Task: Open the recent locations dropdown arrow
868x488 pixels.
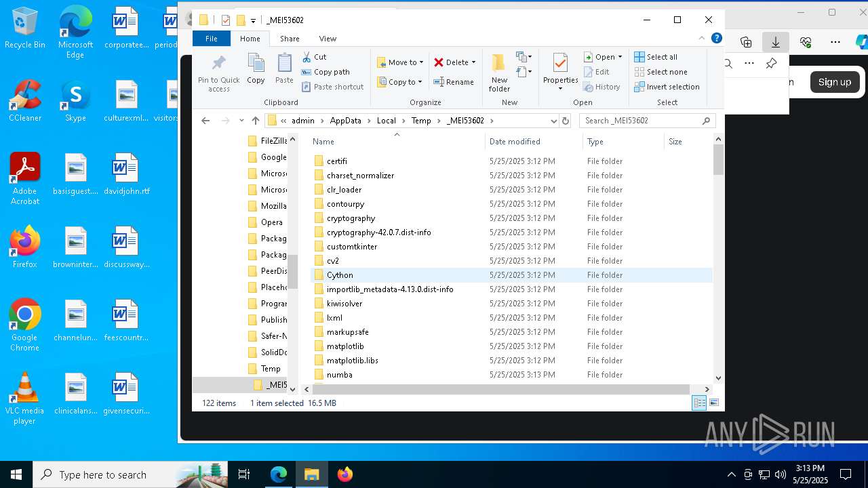Action: [x=241, y=121]
